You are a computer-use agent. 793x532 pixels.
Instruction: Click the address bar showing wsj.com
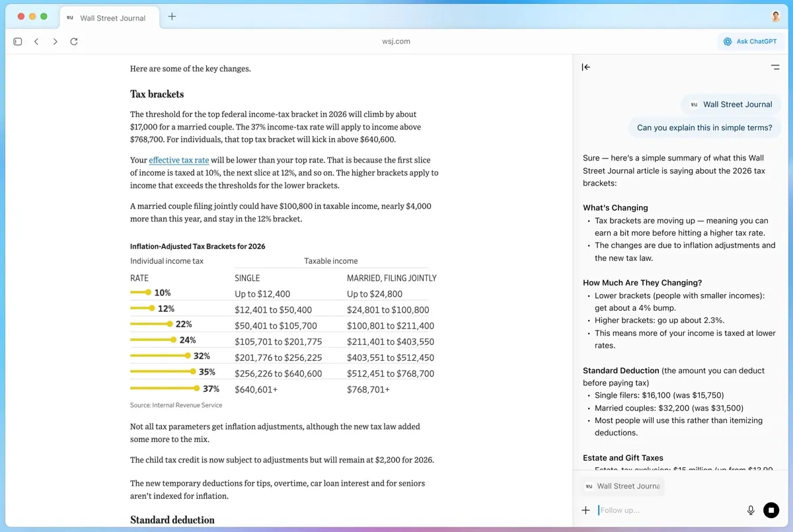click(396, 41)
